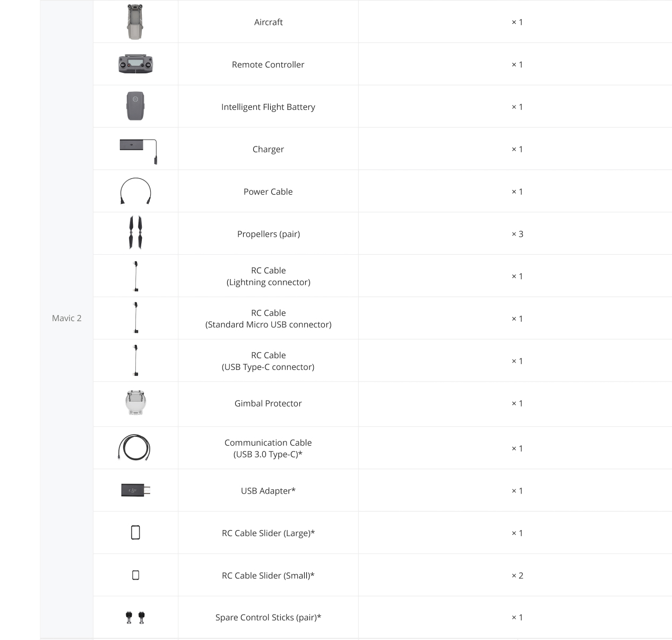Select the large RC Cable Slider icon
672x640 pixels.
(x=135, y=532)
